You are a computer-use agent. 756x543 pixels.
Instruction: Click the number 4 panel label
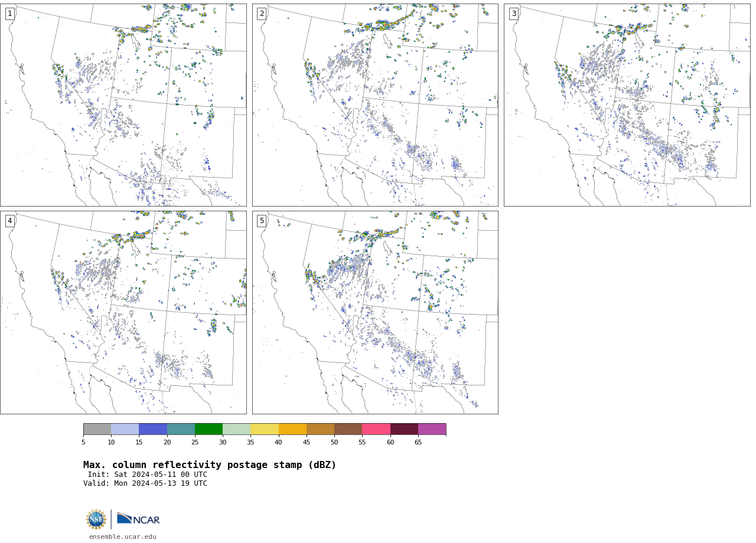(9, 221)
